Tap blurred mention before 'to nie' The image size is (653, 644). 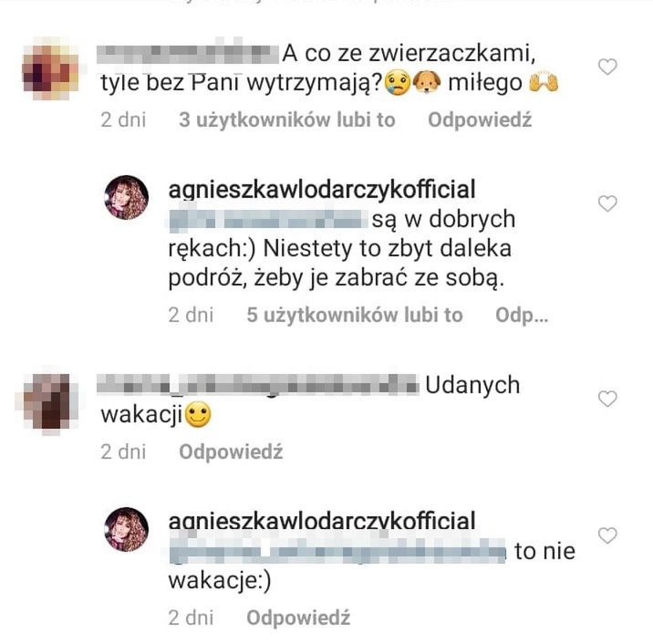click(337, 551)
